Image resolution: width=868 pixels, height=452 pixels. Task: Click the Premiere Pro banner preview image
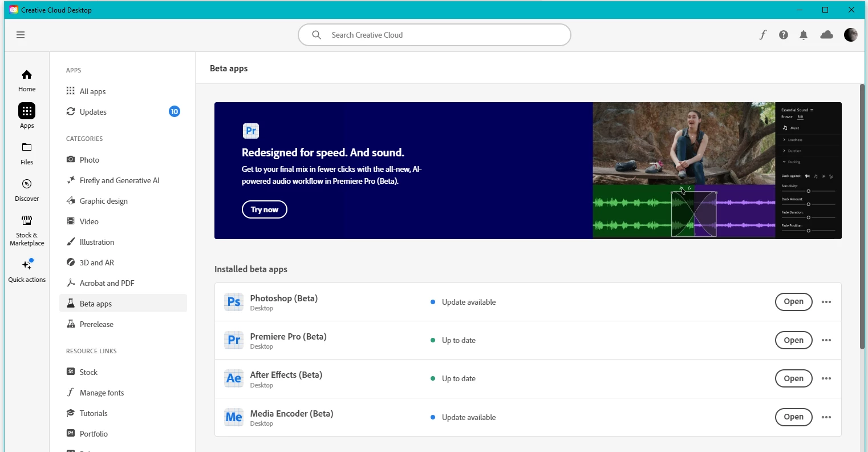pyautogui.click(x=717, y=171)
